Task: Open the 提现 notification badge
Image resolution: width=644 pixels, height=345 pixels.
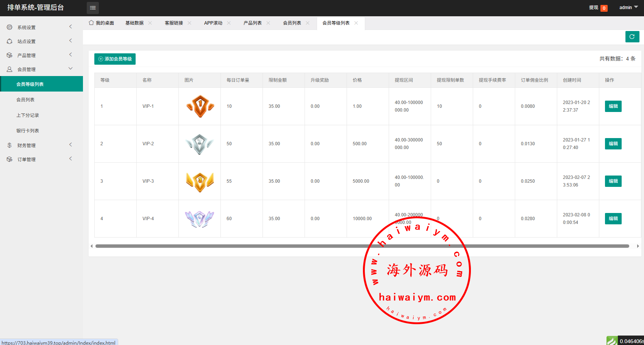Action: pyautogui.click(x=604, y=8)
